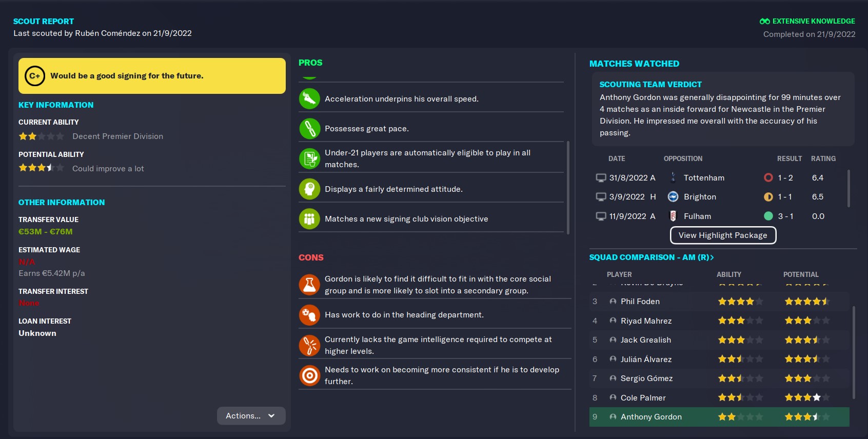Screen dimensions: 868x439
Task: Click the 6.4 rating for the Tottenham match
Action: coord(818,178)
